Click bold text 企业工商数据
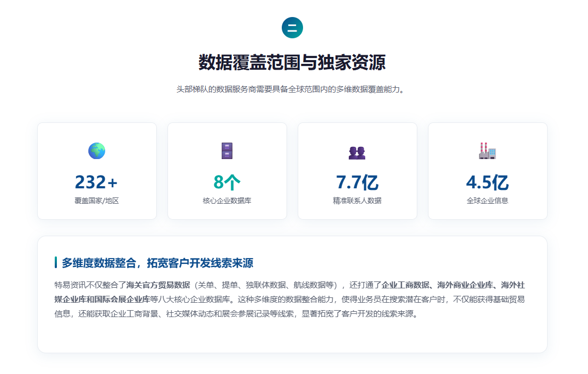 pyautogui.click(x=405, y=285)
